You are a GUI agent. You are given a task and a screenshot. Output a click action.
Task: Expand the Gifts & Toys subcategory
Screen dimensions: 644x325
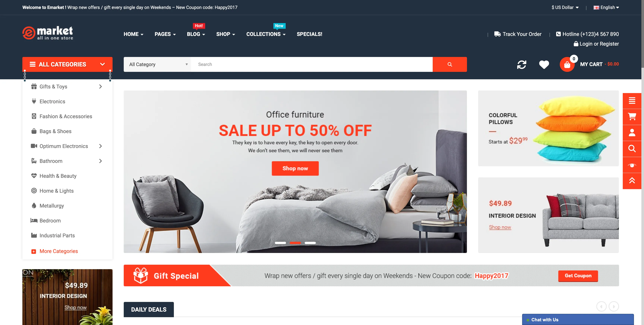[100, 86]
